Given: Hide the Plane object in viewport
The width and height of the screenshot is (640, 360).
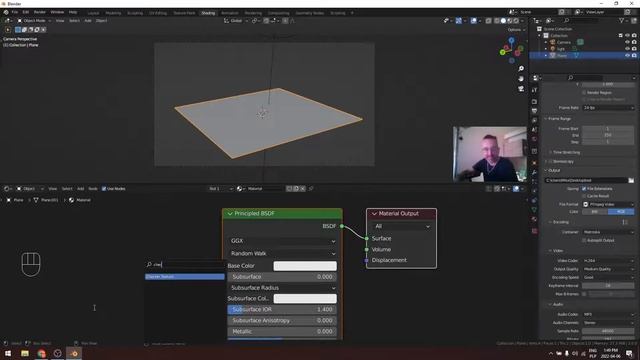Looking at the screenshot, I should pos(627,55).
